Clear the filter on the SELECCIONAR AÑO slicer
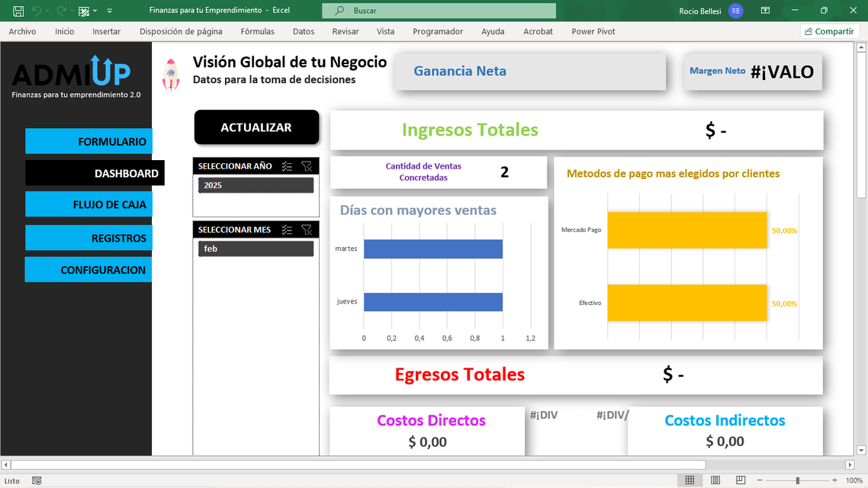868x488 pixels. pyautogui.click(x=307, y=166)
